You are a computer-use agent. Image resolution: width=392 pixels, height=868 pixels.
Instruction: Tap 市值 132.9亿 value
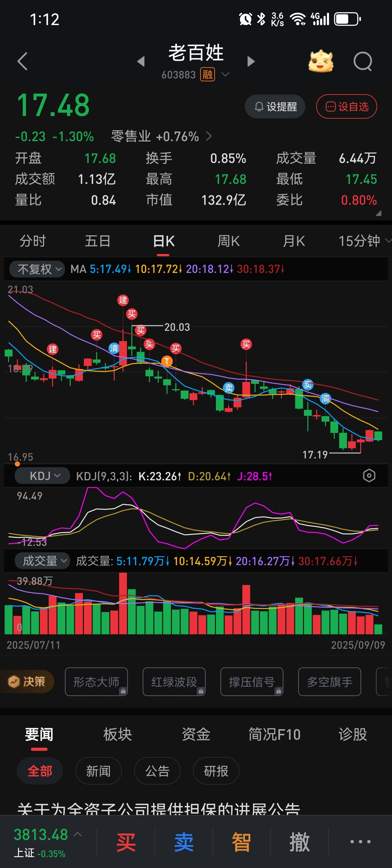[224, 200]
